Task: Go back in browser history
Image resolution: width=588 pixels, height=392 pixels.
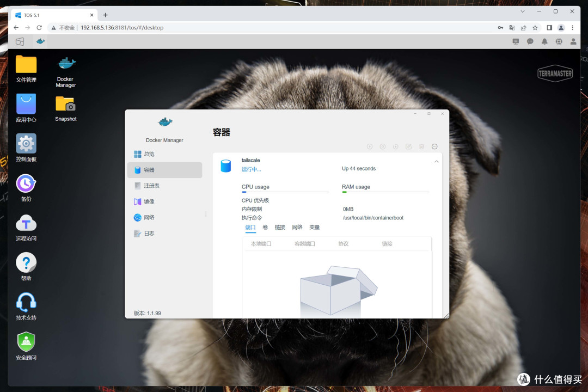Action: coord(16,28)
